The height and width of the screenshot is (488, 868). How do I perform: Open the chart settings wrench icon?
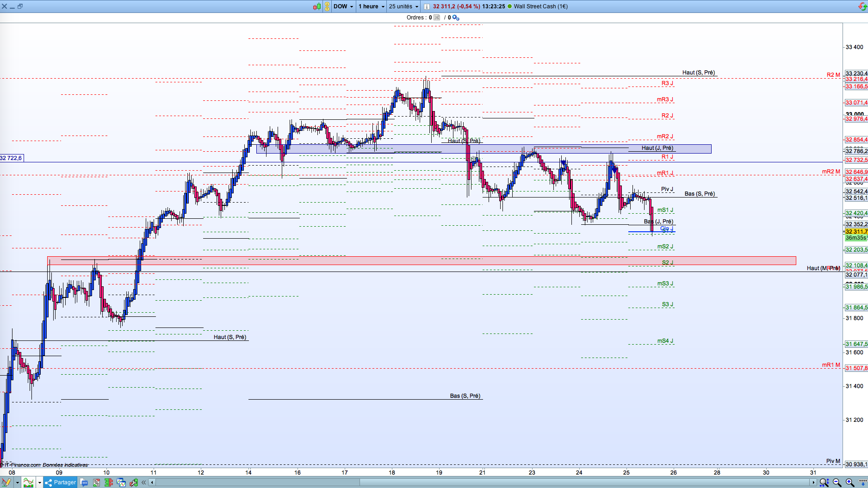[134, 482]
